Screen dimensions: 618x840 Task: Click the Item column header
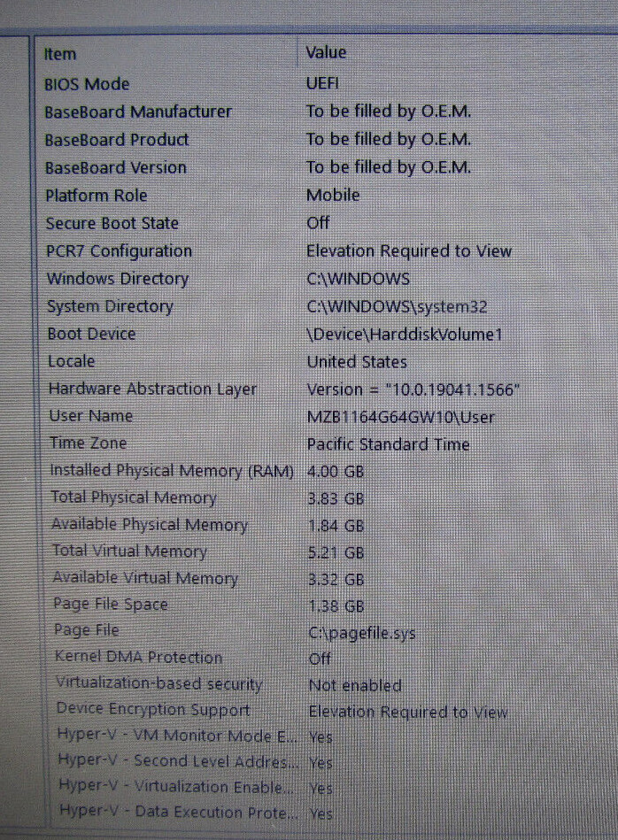60,54
